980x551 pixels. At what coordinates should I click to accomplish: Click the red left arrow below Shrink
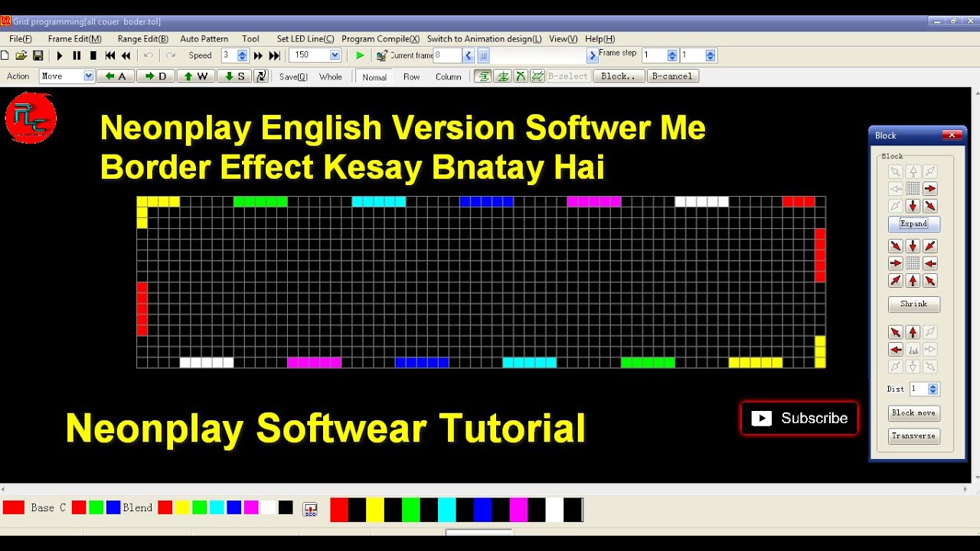click(x=895, y=350)
